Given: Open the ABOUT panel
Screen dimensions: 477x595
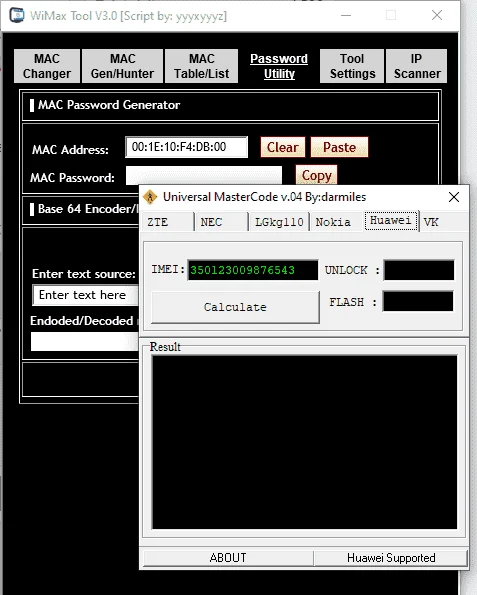Looking at the screenshot, I should coord(228,558).
